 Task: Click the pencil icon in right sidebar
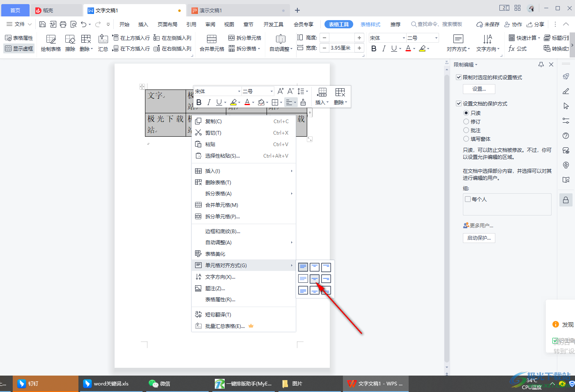(566, 91)
